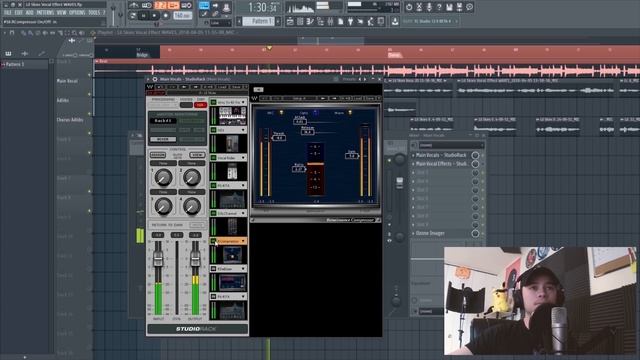Click the StudioRack input fader

pyautogui.click(x=158, y=259)
